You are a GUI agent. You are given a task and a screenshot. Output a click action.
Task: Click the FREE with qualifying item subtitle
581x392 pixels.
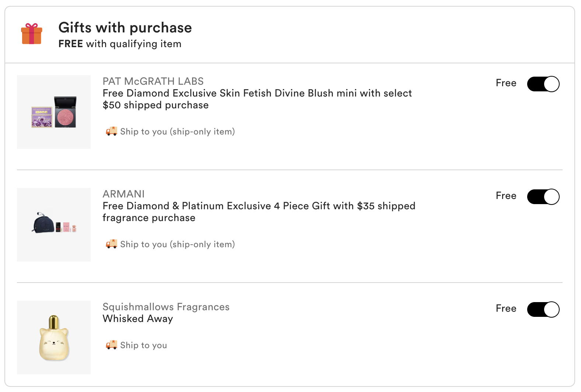coord(120,44)
